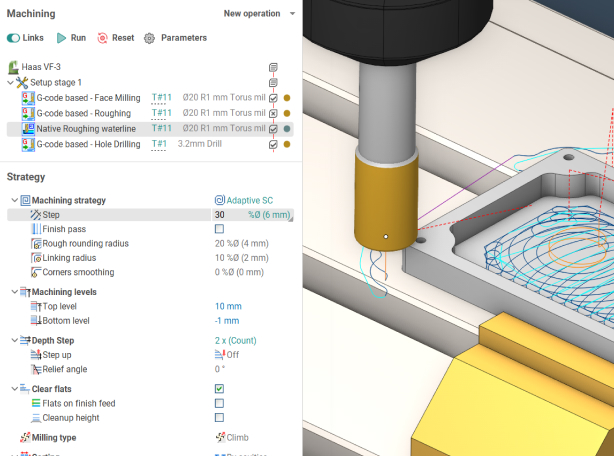
Task: Collapse the Depth Step group
Action: click(x=12, y=341)
